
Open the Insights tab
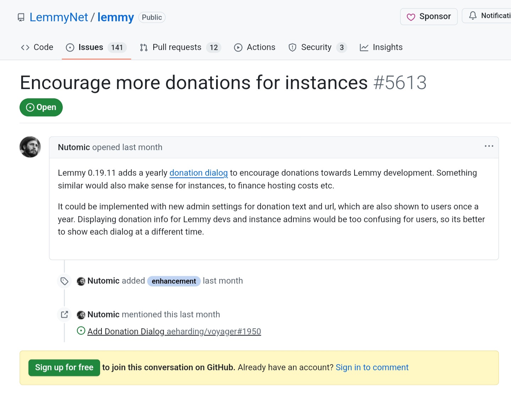click(381, 47)
